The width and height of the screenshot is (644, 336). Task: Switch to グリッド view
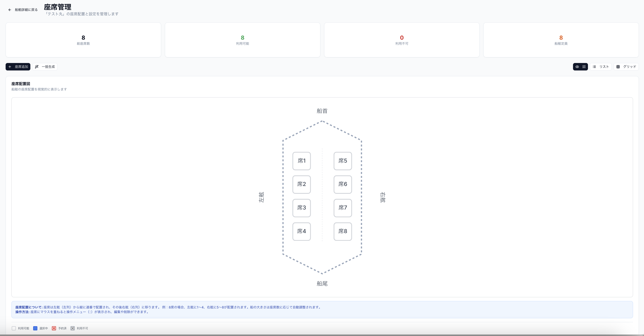click(x=626, y=67)
